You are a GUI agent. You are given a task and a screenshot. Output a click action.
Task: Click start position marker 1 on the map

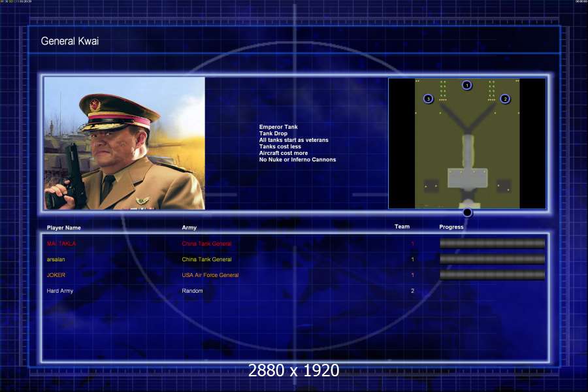pos(467,85)
